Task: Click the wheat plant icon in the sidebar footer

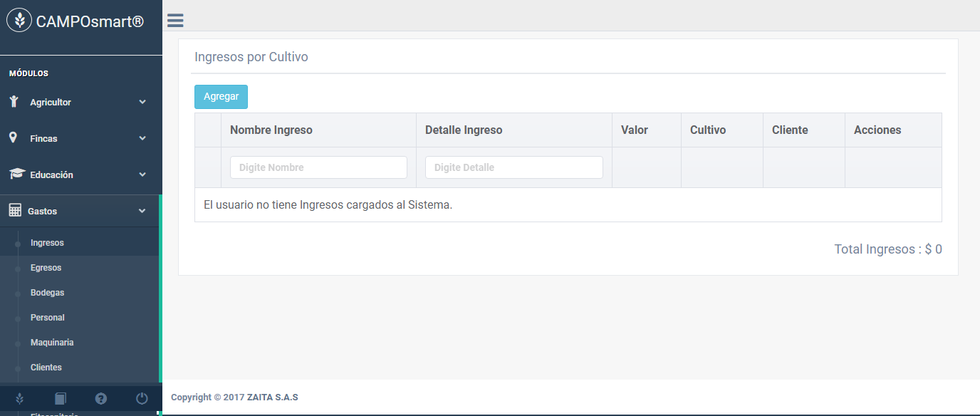Action: [20, 398]
